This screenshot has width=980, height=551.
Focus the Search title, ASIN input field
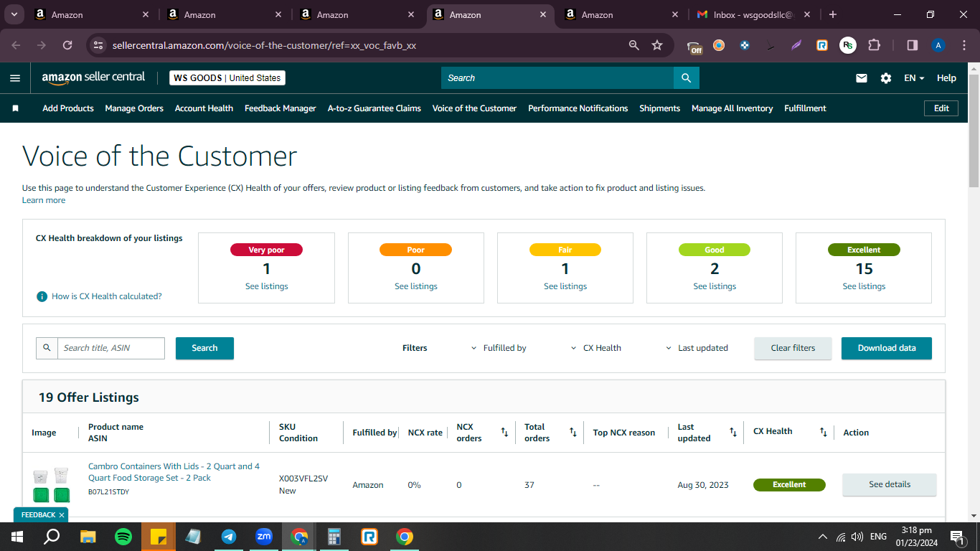pyautogui.click(x=111, y=348)
